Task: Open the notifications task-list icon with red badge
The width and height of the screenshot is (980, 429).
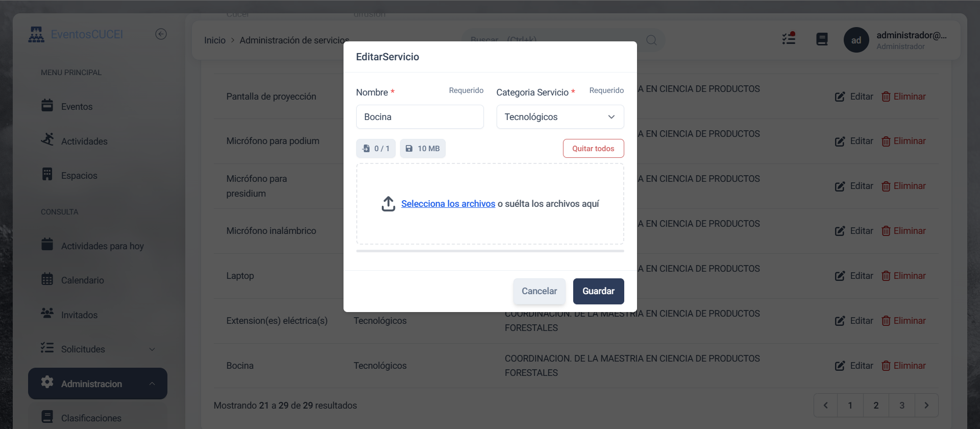Action: tap(789, 38)
